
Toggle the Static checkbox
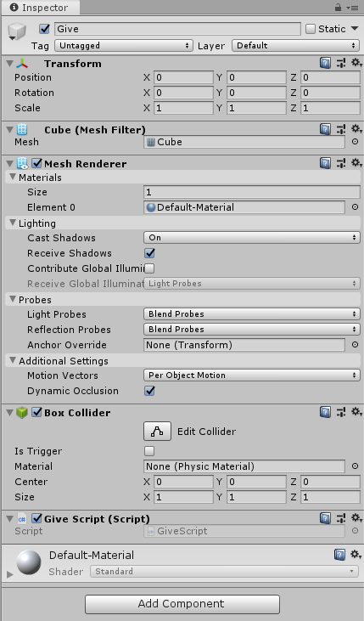(x=311, y=29)
